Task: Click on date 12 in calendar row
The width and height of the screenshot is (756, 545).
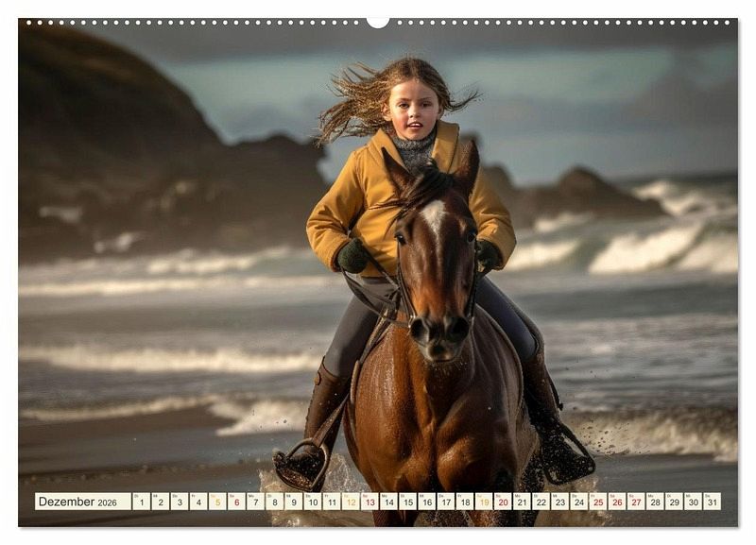Action: tap(351, 502)
